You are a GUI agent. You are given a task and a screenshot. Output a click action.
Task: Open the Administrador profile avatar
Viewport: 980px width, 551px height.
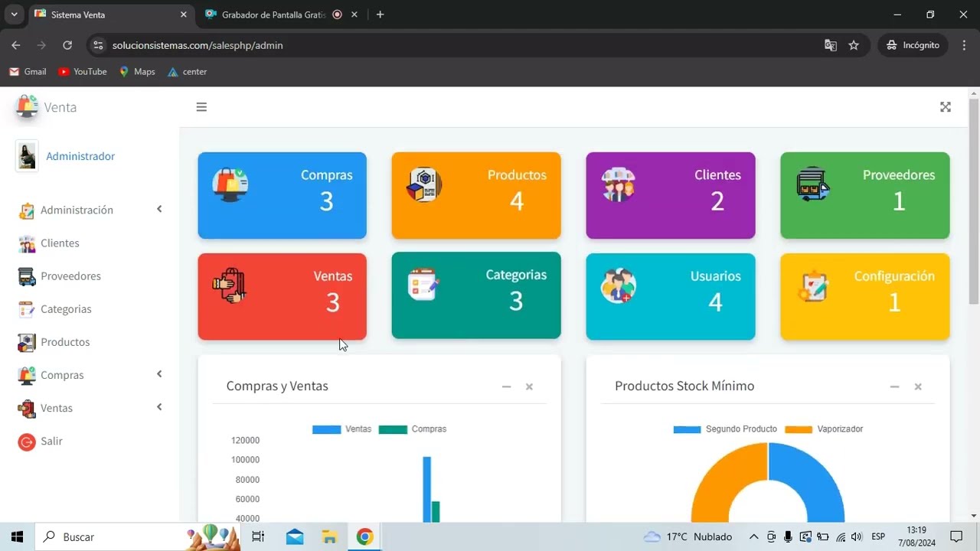pos(27,156)
